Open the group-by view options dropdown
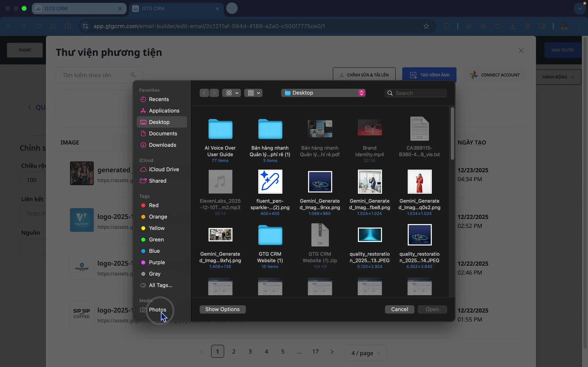Screen dimensions: 588x367 pos(253,93)
